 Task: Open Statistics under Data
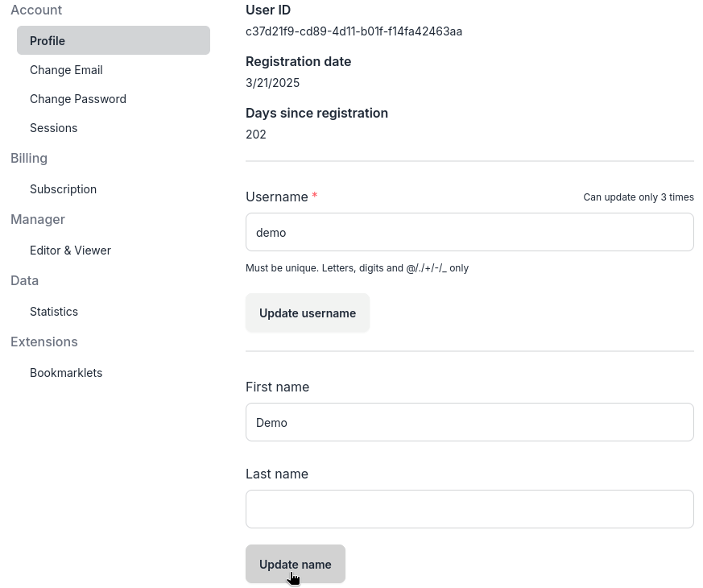[x=54, y=312]
